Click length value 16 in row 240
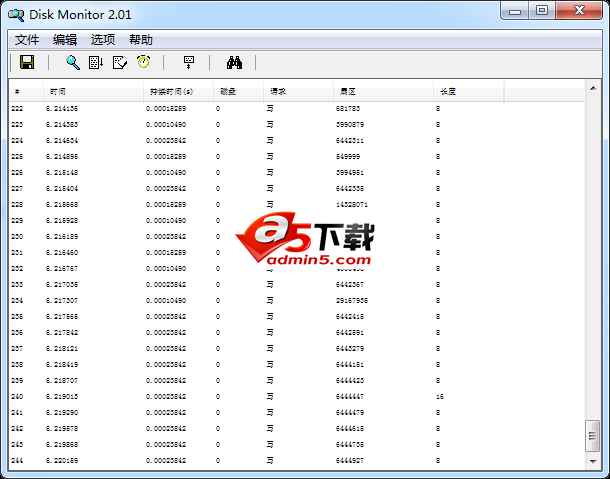Image resolution: width=610 pixels, height=479 pixels. 440,397
